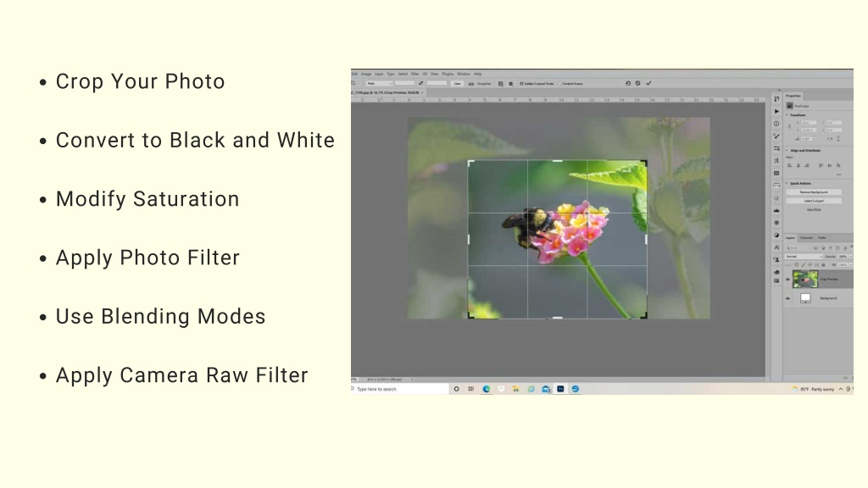The height and width of the screenshot is (488, 868).
Task: Click the flip vertical icon in Transform
Action: click(x=838, y=139)
